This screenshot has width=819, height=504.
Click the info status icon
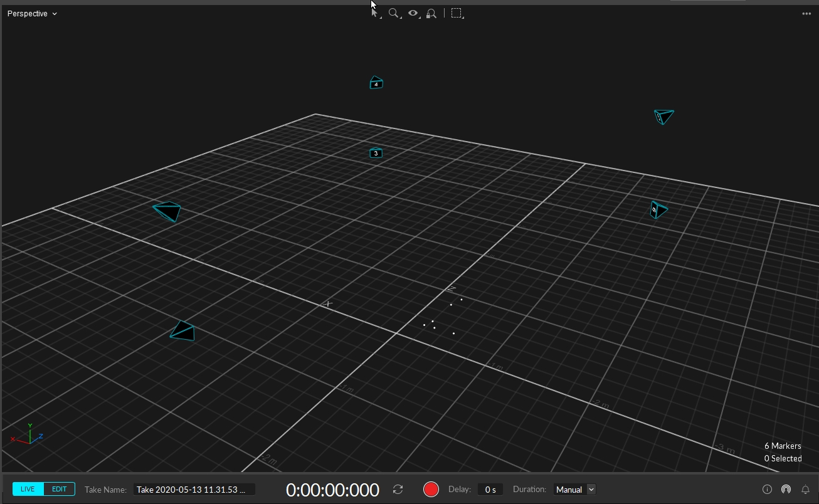(x=767, y=490)
